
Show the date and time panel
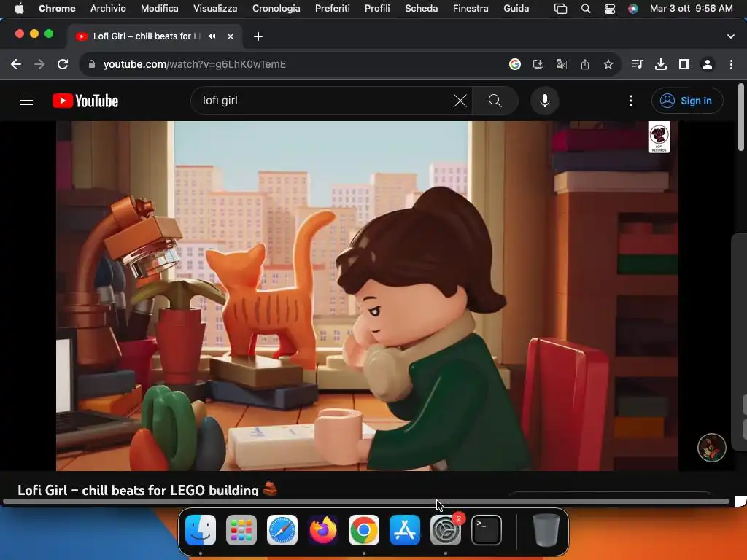pos(692,8)
